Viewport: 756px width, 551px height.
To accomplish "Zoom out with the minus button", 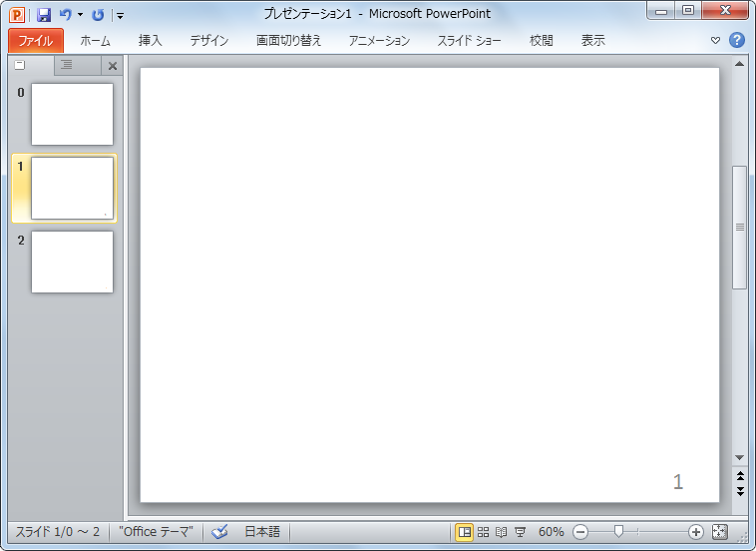I will 580,532.
